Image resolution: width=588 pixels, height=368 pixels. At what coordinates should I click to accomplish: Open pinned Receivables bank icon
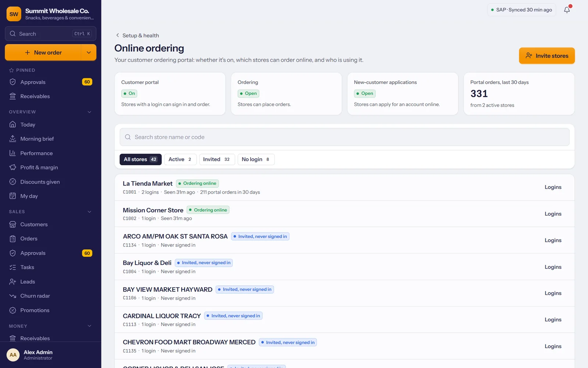pyautogui.click(x=12, y=96)
